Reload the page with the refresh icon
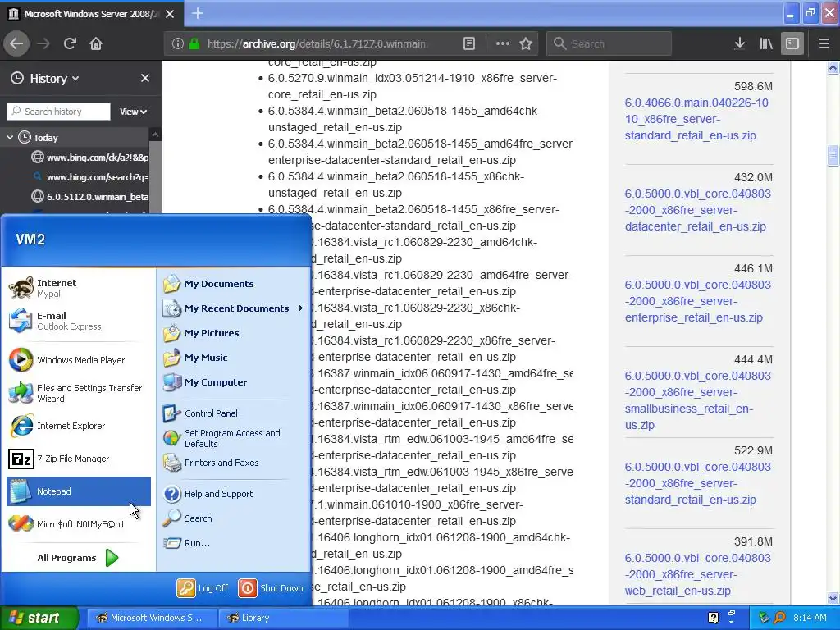Screen dimensions: 840x630 point(70,43)
